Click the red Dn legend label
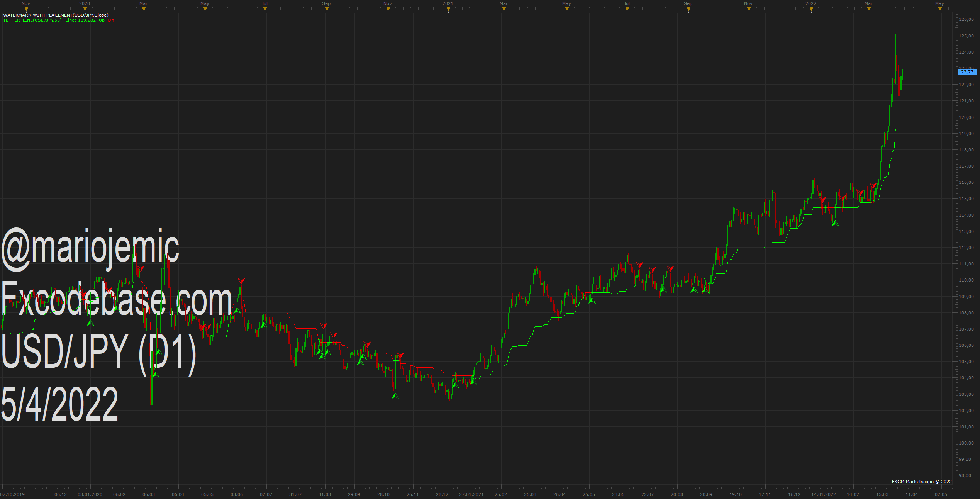Screen dimensions: 980x499 click(x=111, y=20)
